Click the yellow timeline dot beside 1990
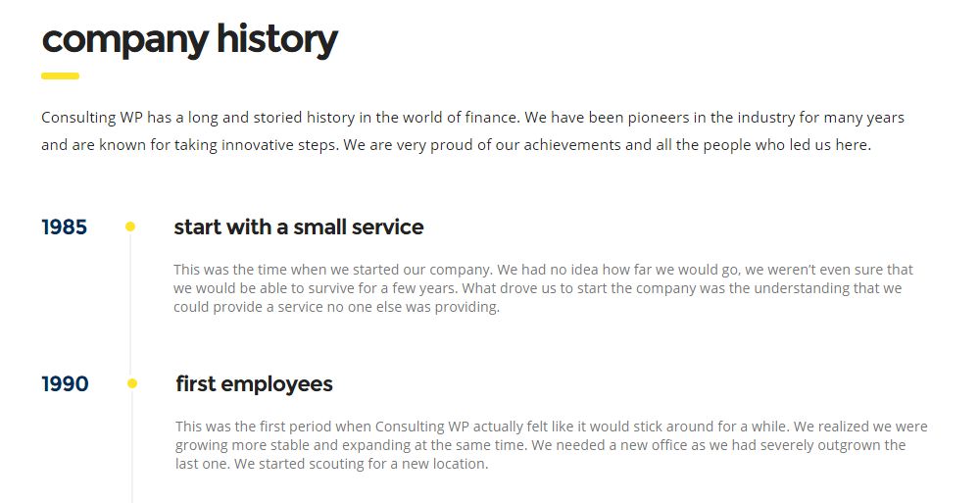 pos(132,383)
